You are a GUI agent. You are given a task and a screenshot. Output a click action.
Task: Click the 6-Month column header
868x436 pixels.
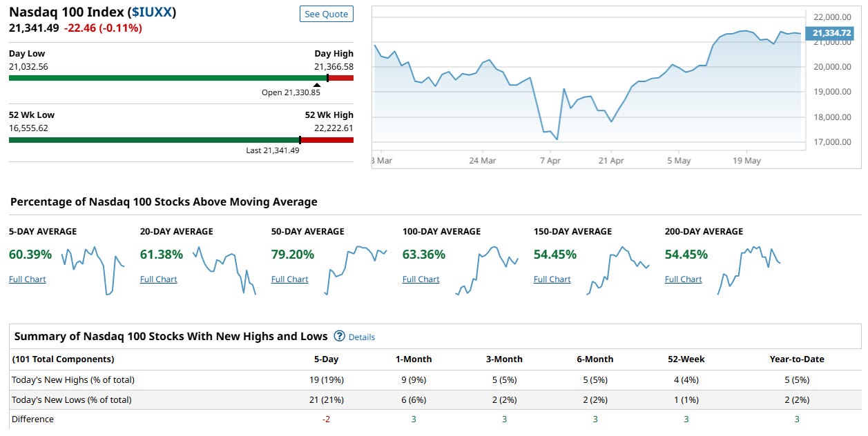coord(595,359)
